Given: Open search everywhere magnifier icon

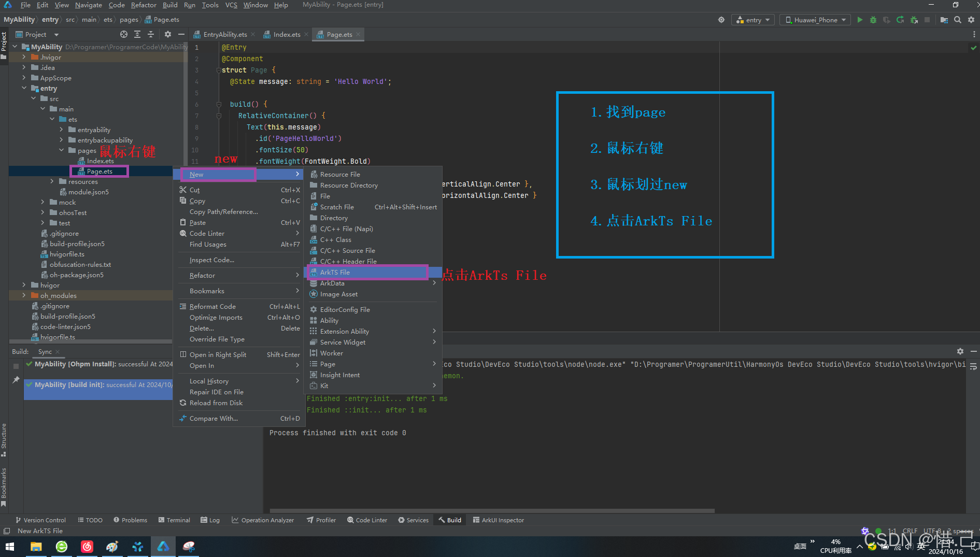Looking at the screenshot, I should click(x=958, y=20).
